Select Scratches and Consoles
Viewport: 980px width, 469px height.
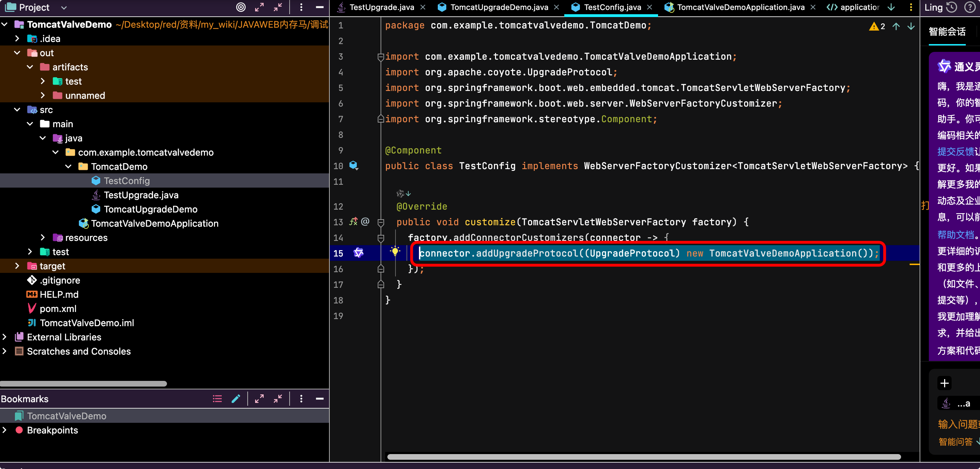coord(79,351)
